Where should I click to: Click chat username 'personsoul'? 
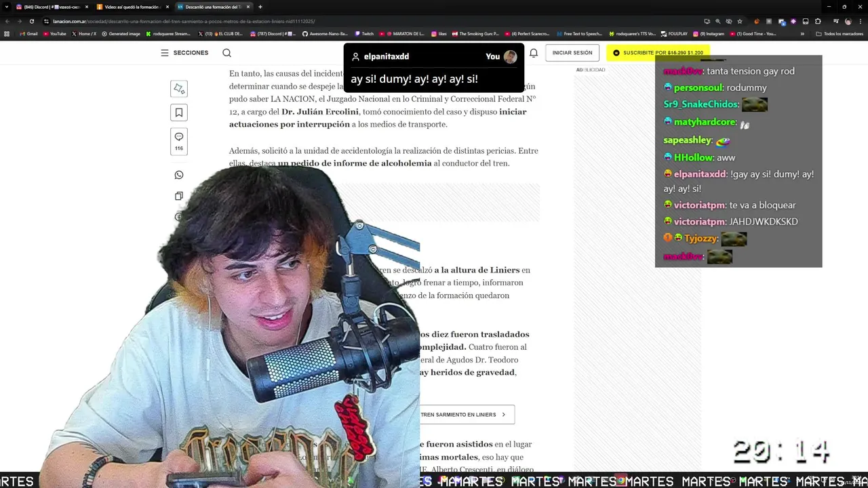click(698, 87)
